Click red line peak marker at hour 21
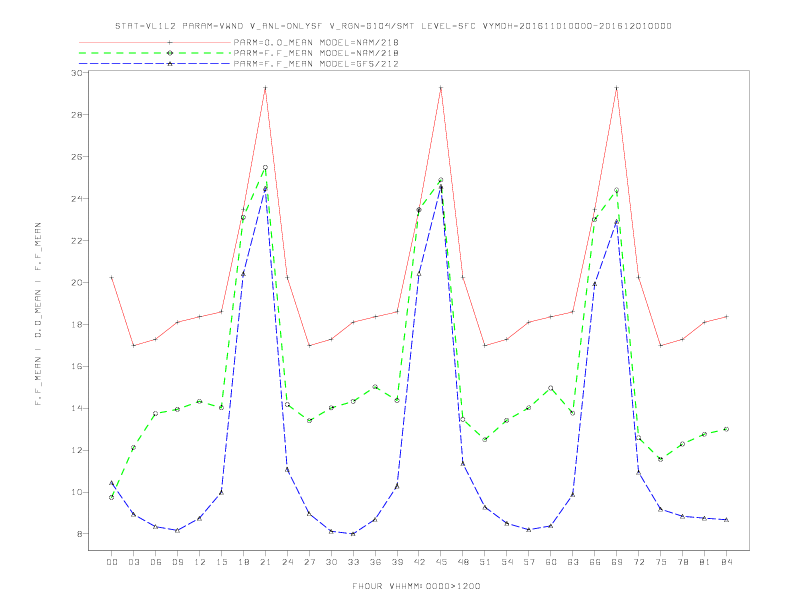Image resolution: width=792 pixels, height=612 pixels. (x=265, y=88)
